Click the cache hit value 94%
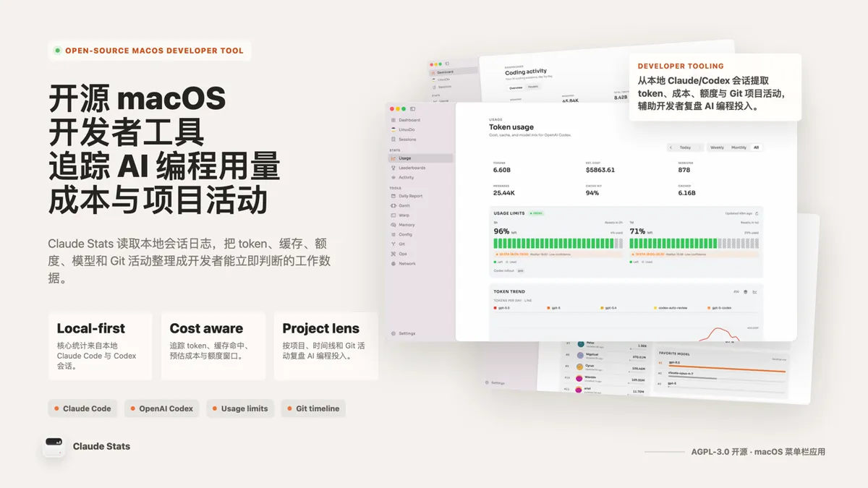The width and height of the screenshot is (868, 488). (592, 193)
